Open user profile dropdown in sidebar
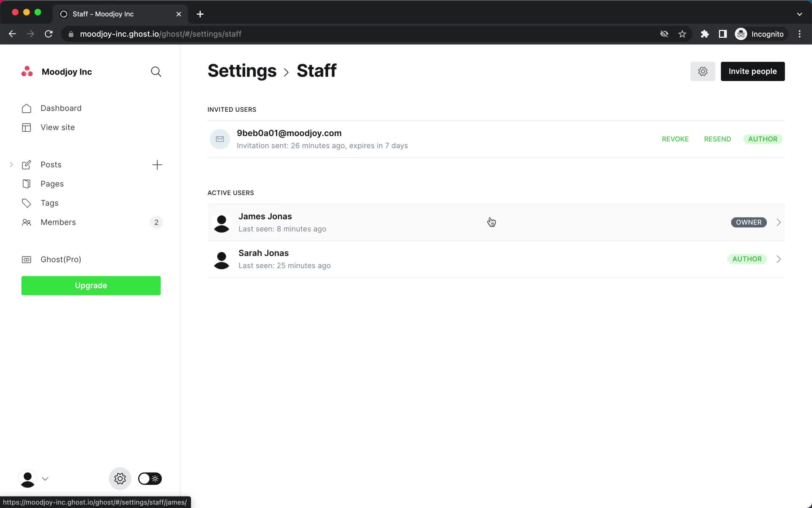The width and height of the screenshot is (812, 508). pos(34,479)
